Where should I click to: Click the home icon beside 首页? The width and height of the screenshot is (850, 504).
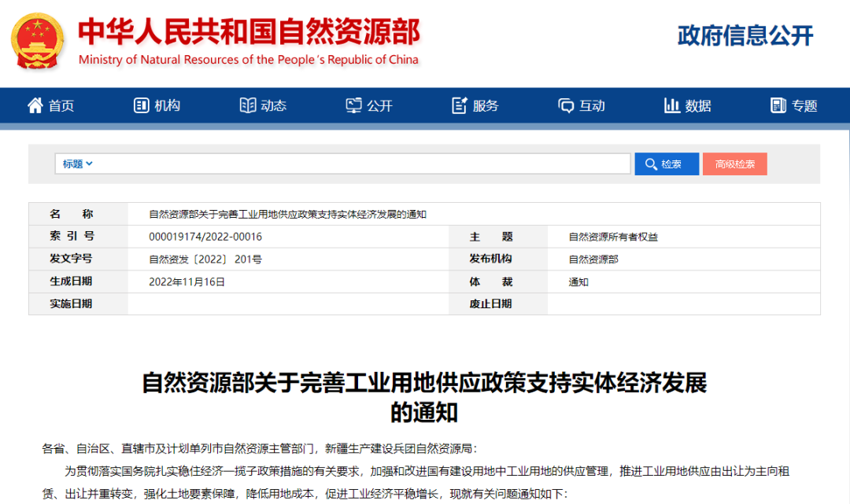pos(35,105)
